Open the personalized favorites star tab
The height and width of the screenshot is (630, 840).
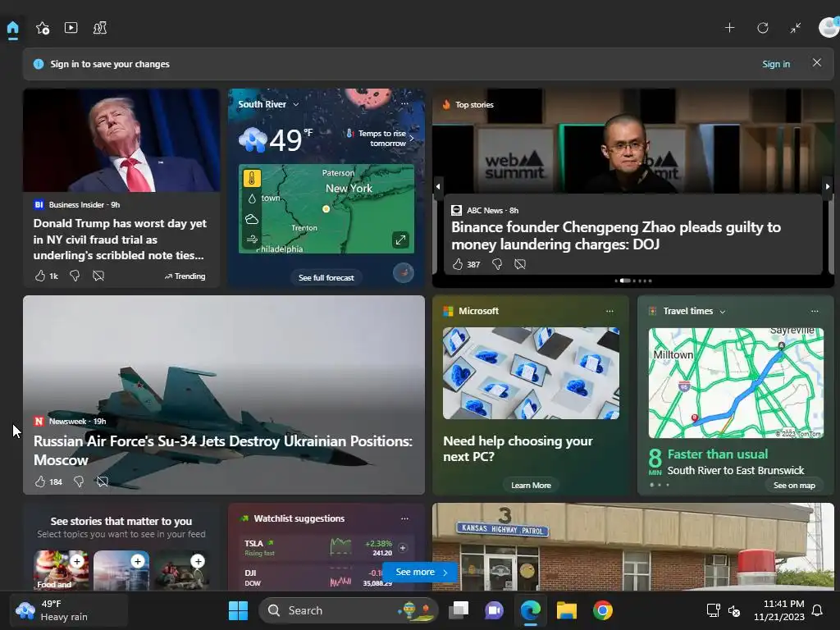(x=43, y=28)
